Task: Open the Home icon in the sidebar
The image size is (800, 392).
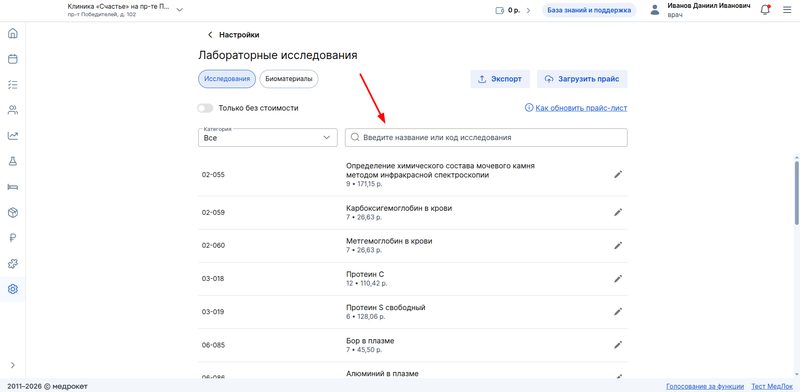Action: click(13, 34)
